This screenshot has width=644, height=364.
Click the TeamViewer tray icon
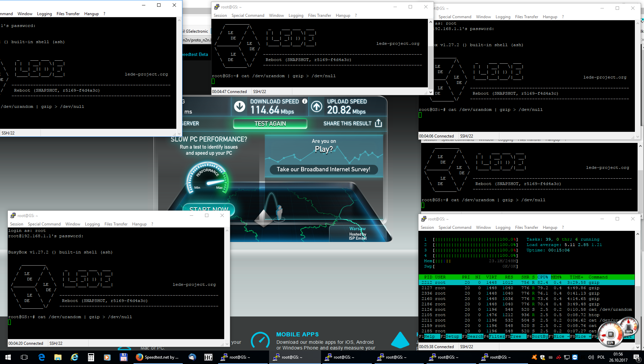(575, 357)
